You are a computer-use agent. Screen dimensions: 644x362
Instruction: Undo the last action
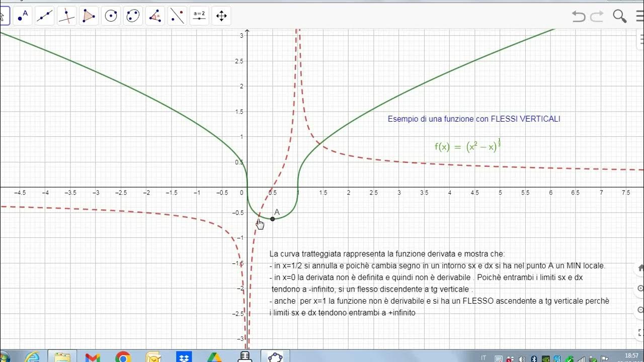(x=579, y=17)
